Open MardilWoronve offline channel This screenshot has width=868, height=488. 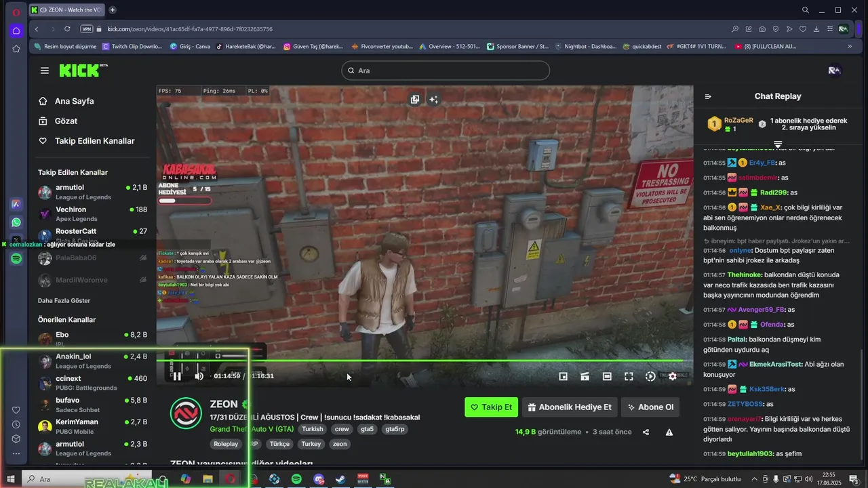[x=92, y=280]
